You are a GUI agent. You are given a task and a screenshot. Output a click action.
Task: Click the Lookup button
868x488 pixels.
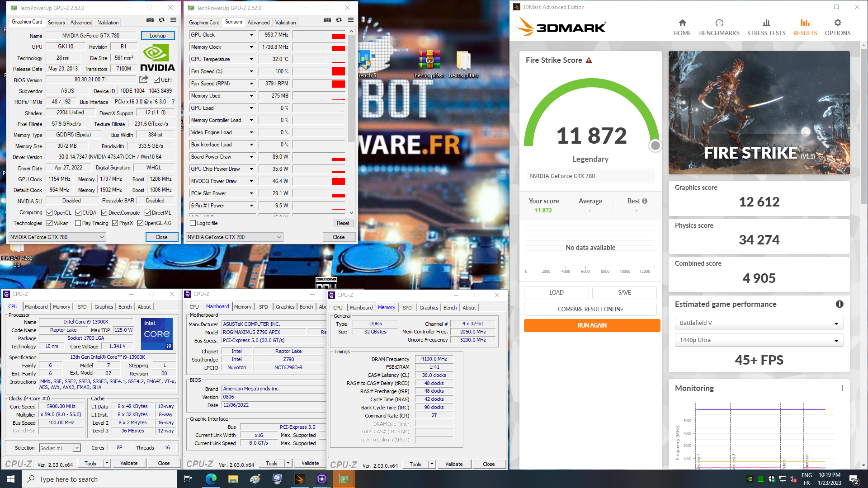tap(158, 35)
